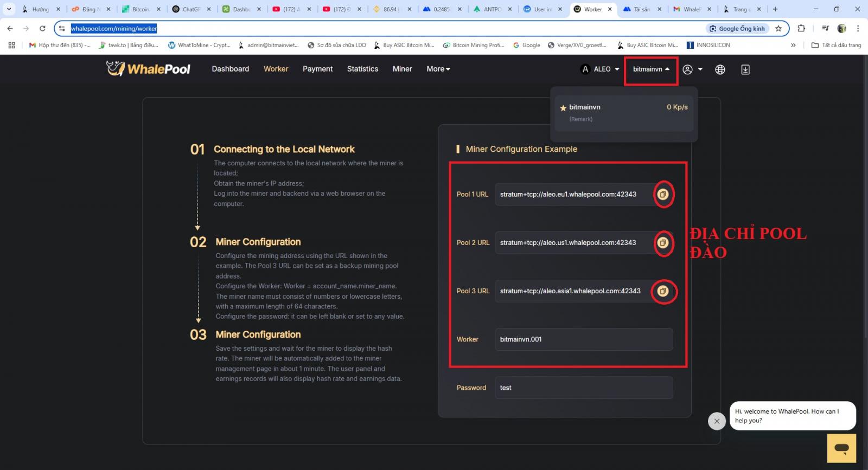Open the media control icon in toolbar
The width and height of the screenshot is (868, 470).
coord(825,28)
